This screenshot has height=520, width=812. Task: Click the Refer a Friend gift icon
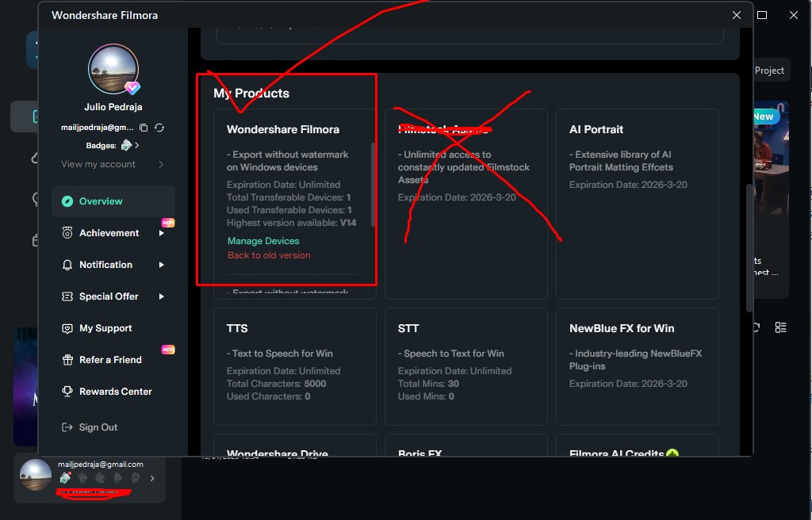click(67, 360)
